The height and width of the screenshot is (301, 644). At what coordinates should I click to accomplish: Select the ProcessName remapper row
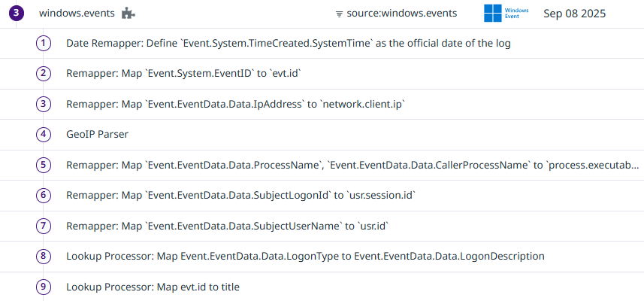352,165
